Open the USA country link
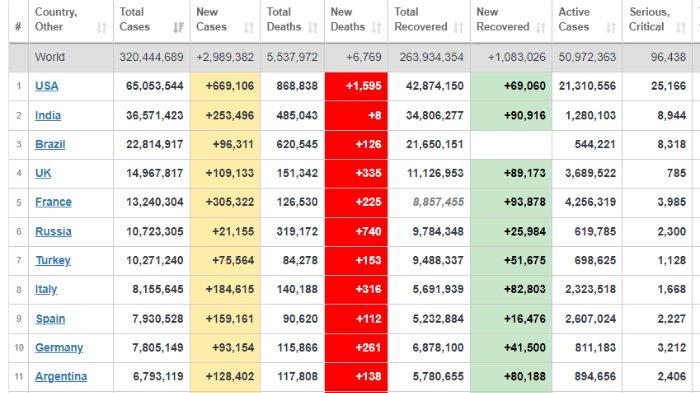Viewport: 700px width, 393px height. pyautogui.click(x=46, y=86)
